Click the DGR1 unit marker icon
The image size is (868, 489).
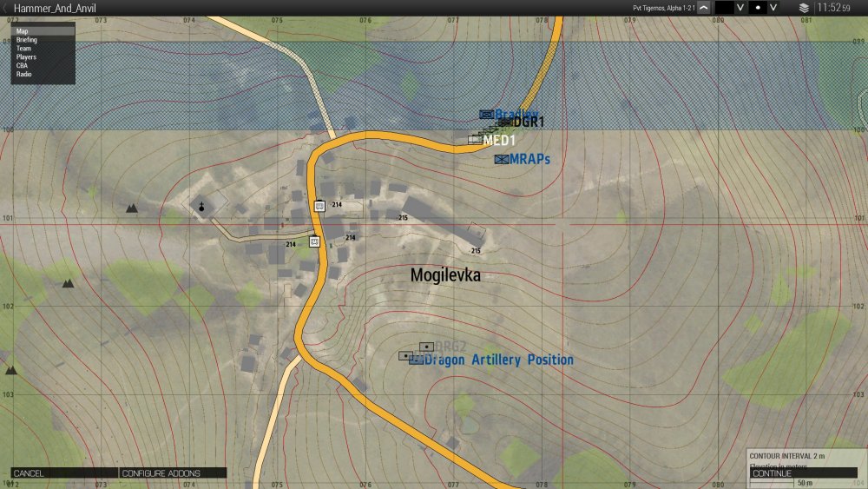pyautogui.click(x=504, y=122)
